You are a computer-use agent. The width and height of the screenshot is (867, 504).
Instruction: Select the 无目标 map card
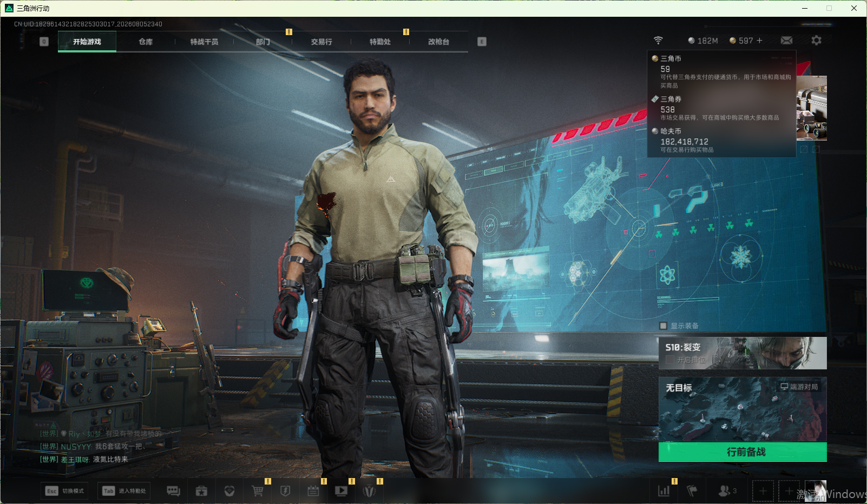743,409
